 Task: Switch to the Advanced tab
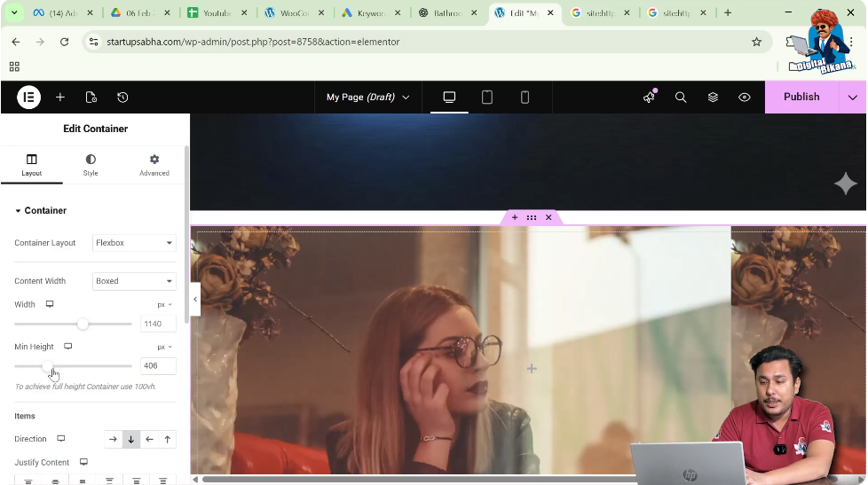click(x=154, y=165)
